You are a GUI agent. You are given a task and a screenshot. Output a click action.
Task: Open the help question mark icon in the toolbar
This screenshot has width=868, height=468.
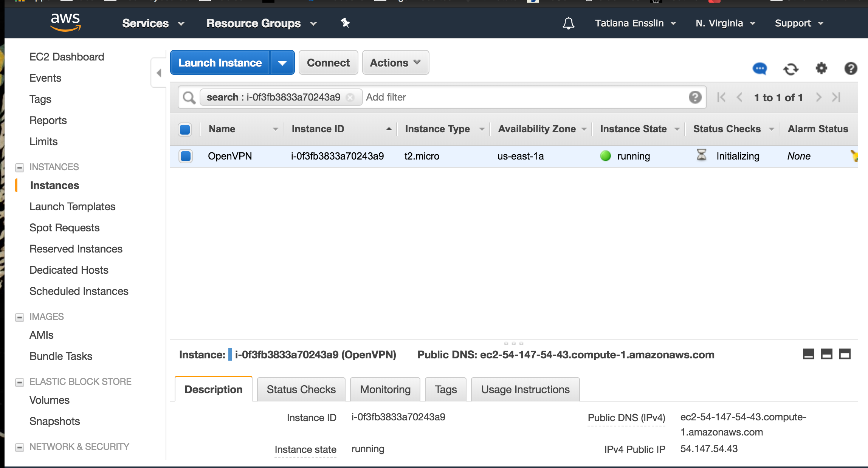851,68
